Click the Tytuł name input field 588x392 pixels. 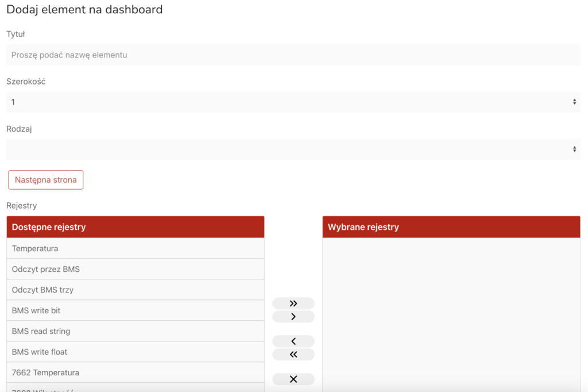pos(293,55)
